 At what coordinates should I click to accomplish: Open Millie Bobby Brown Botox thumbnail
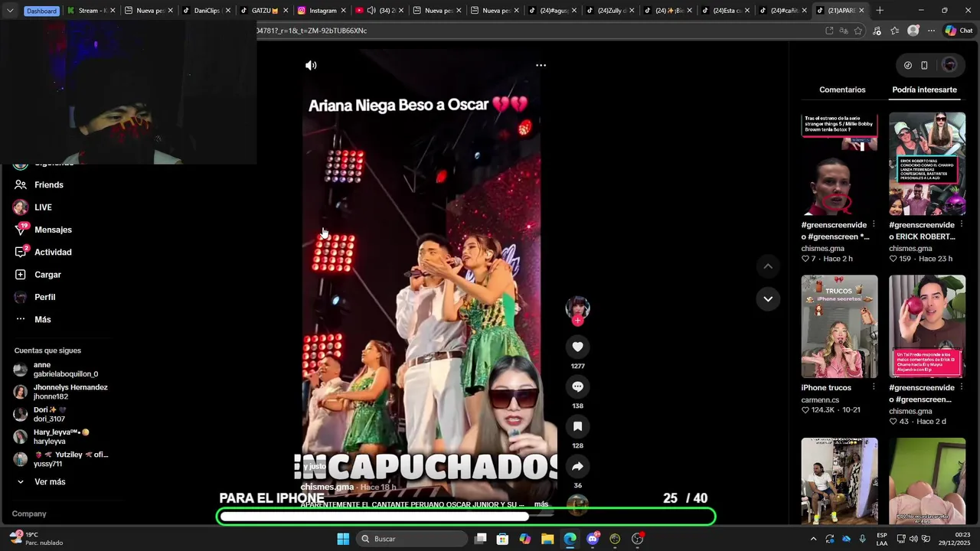(x=839, y=164)
